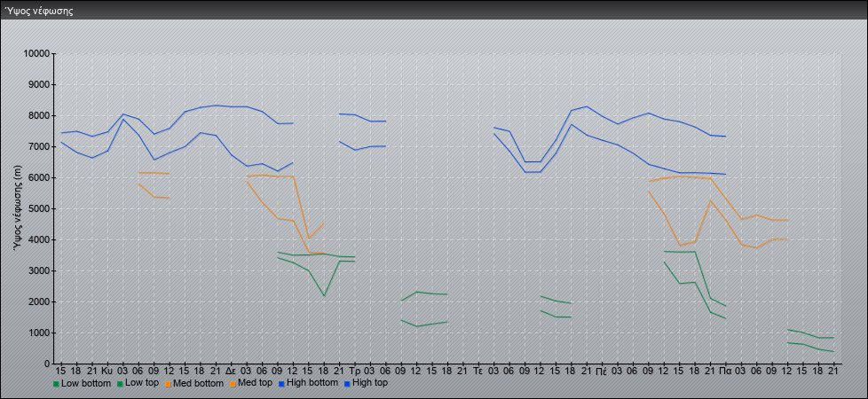Toggle the Med bottom legend entry
The image size is (868, 399).
[x=195, y=383]
